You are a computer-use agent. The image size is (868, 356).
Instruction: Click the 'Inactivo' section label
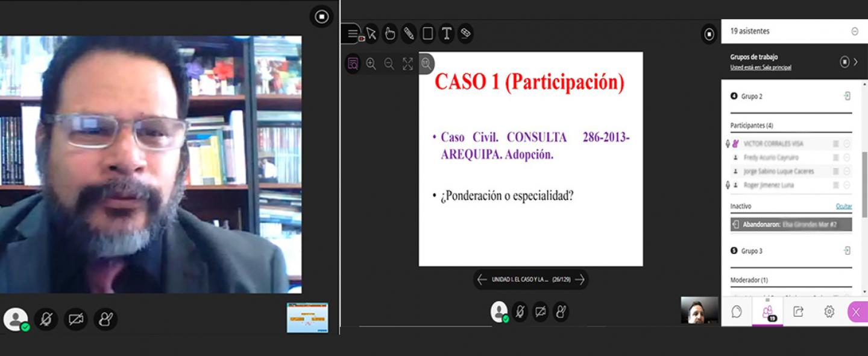click(x=741, y=206)
